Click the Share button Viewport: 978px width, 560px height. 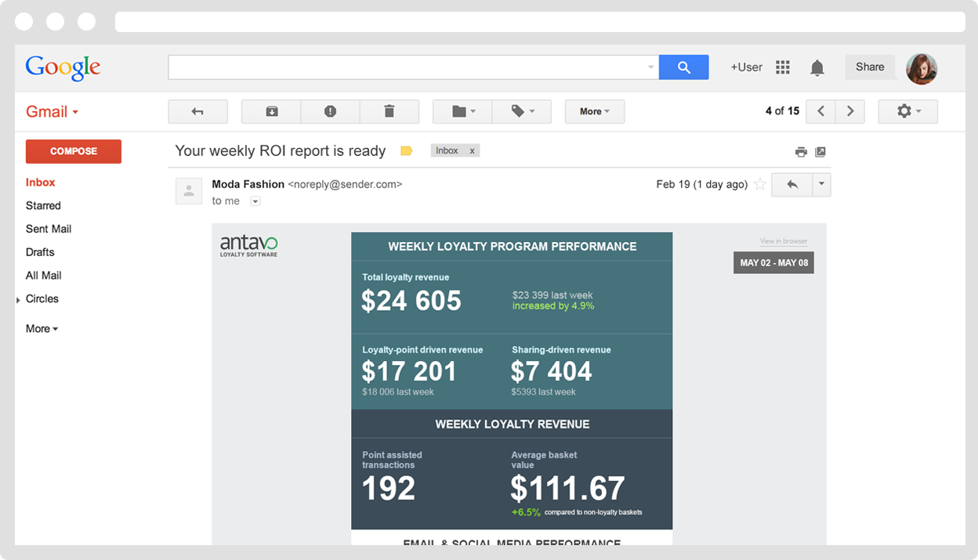pos(870,67)
